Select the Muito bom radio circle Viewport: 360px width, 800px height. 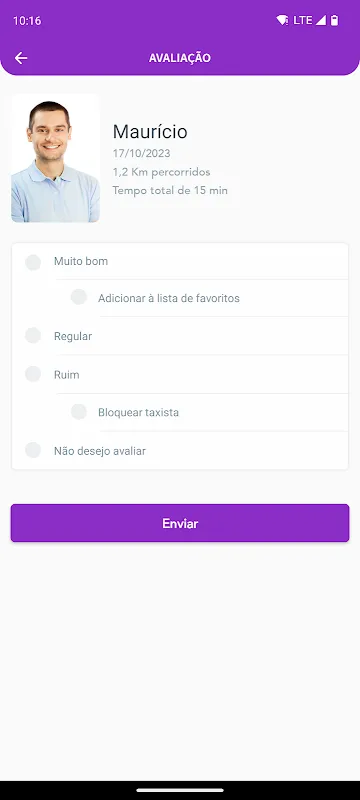pos(33,262)
